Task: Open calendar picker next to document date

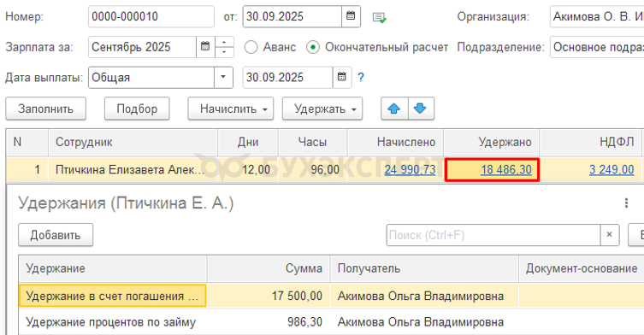Action: (x=351, y=16)
